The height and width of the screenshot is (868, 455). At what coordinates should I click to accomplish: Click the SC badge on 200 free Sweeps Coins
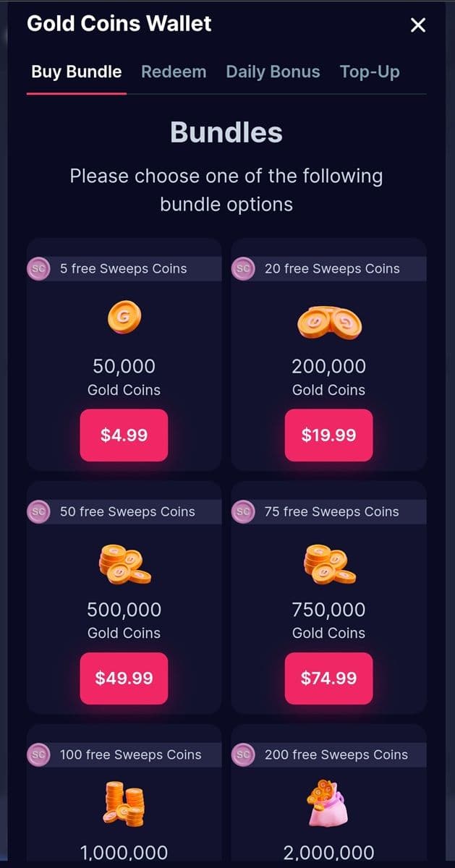(x=244, y=754)
